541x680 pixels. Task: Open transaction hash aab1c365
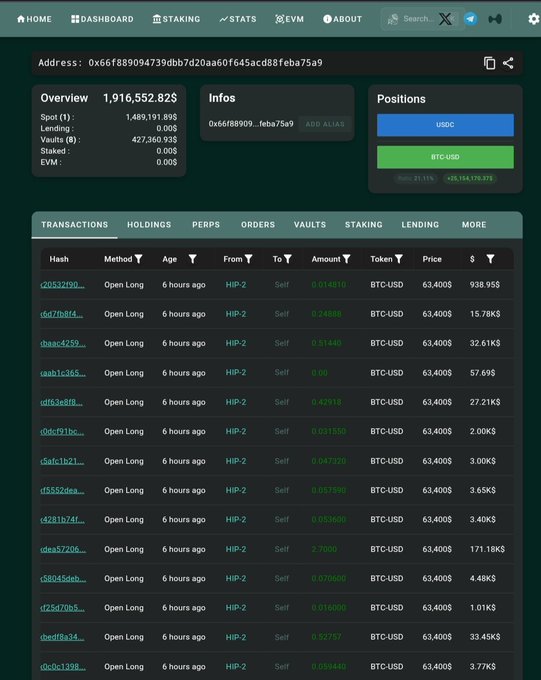[x=63, y=373]
